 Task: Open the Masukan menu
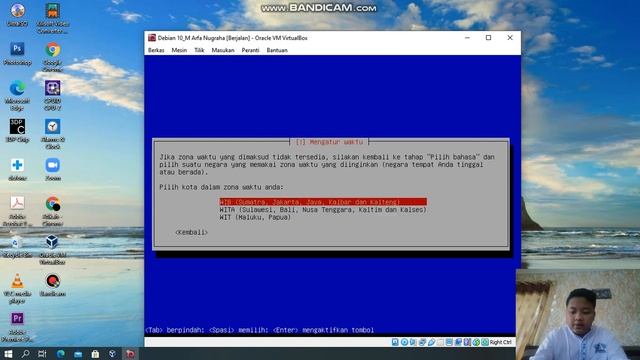[x=223, y=50]
